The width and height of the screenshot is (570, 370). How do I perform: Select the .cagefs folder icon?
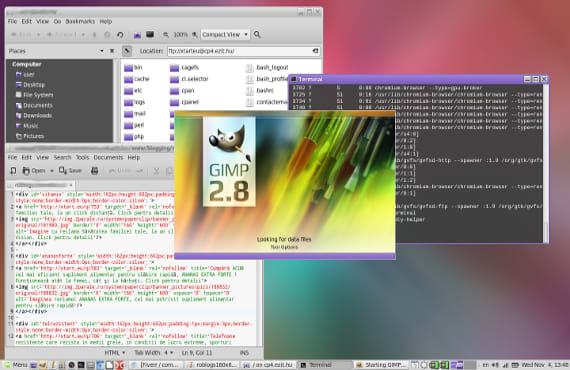pos(175,68)
